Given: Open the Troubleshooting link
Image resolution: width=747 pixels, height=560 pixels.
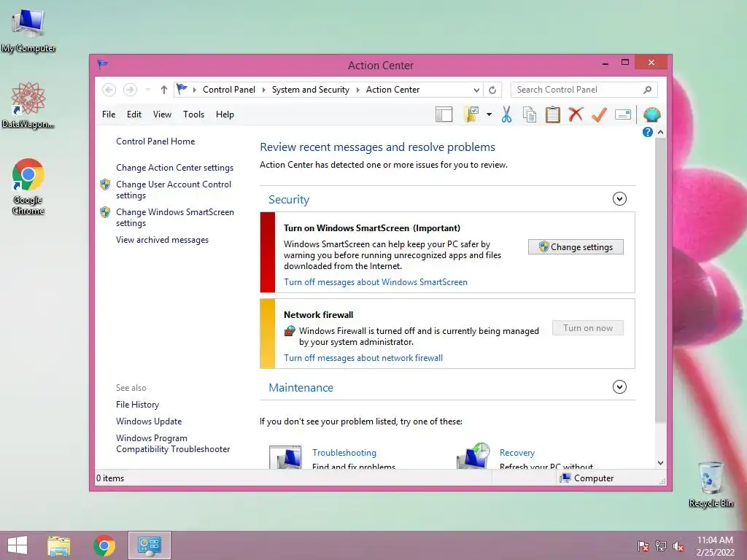Looking at the screenshot, I should pyautogui.click(x=344, y=452).
